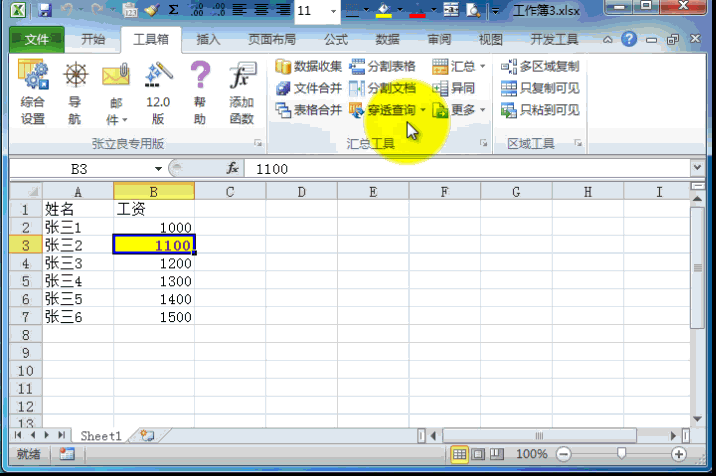Click the zoom slider handle
The image size is (716, 476).
coord(622,454)
